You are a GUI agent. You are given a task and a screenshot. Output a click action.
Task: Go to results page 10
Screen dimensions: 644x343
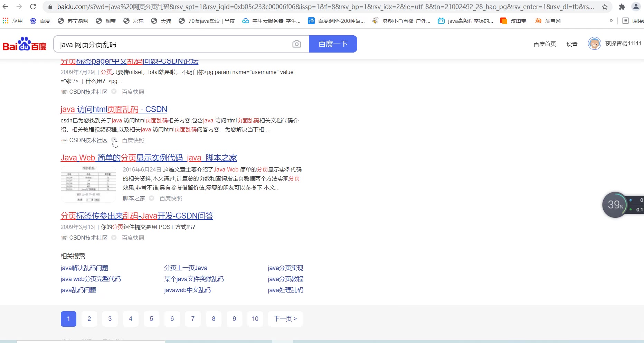(x=255, y=319)
